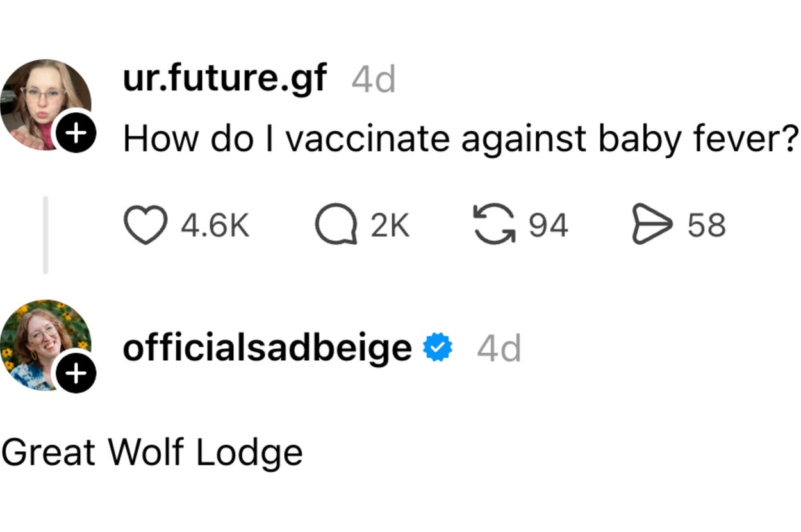Viewport: 801px width, 532px height.
Task: Open officialsadbeige's profile picture
Action: coord(45,345)
